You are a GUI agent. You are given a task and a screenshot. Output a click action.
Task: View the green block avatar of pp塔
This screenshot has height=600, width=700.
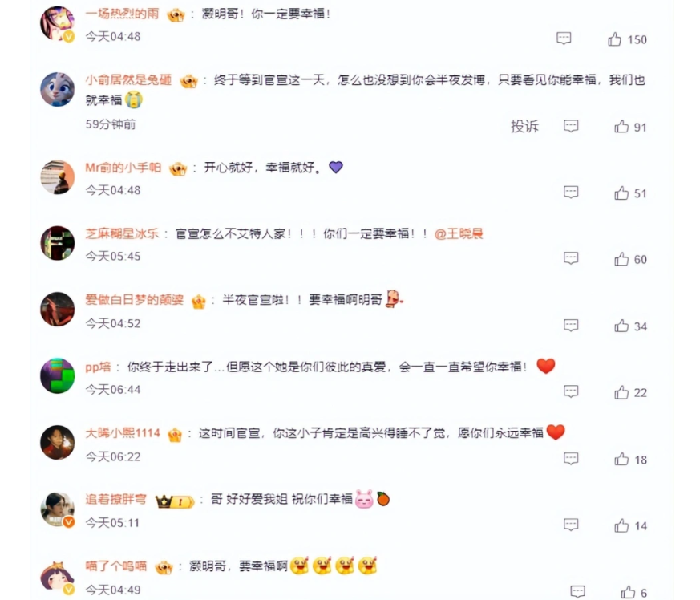pyautogui.click(x=57, y=375)
